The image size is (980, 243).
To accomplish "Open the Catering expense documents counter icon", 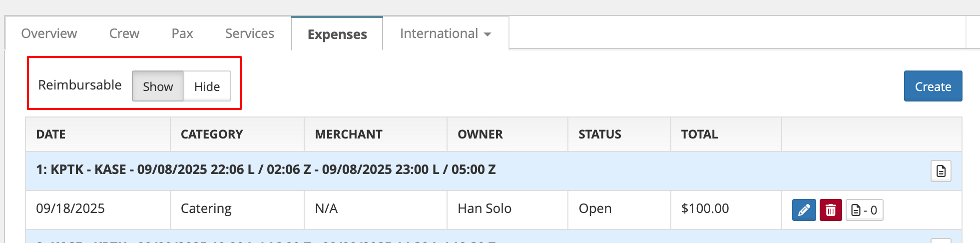I will pos(864,210).
